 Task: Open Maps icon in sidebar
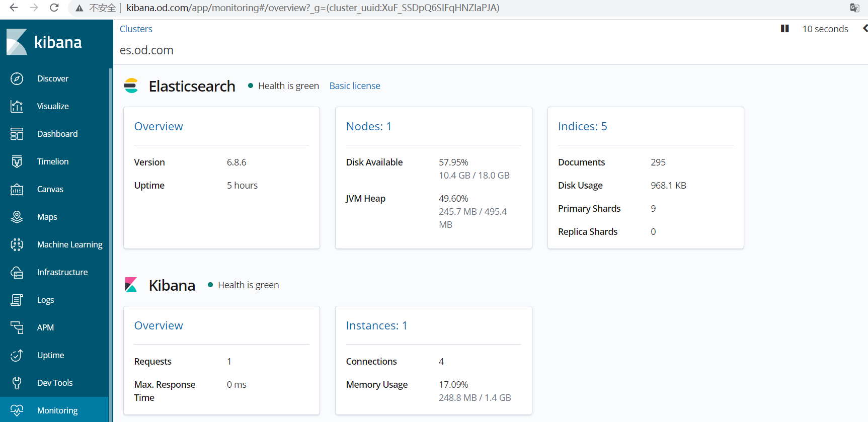point(17,217)
